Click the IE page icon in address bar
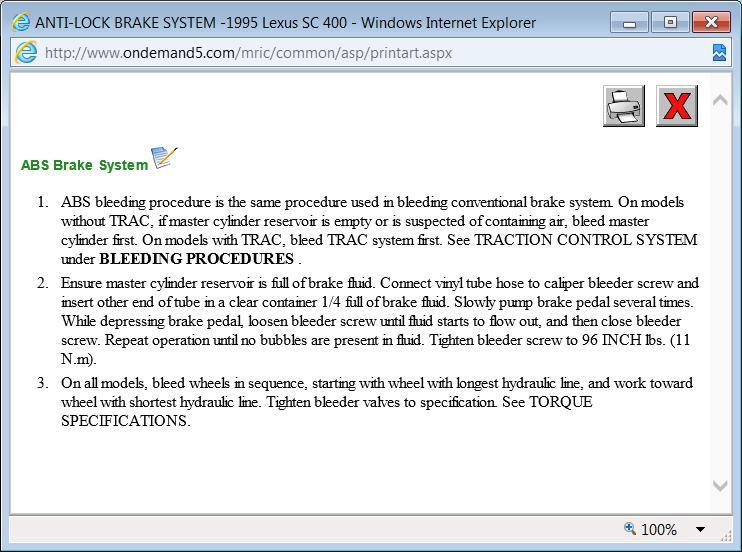 click(26, 53)
